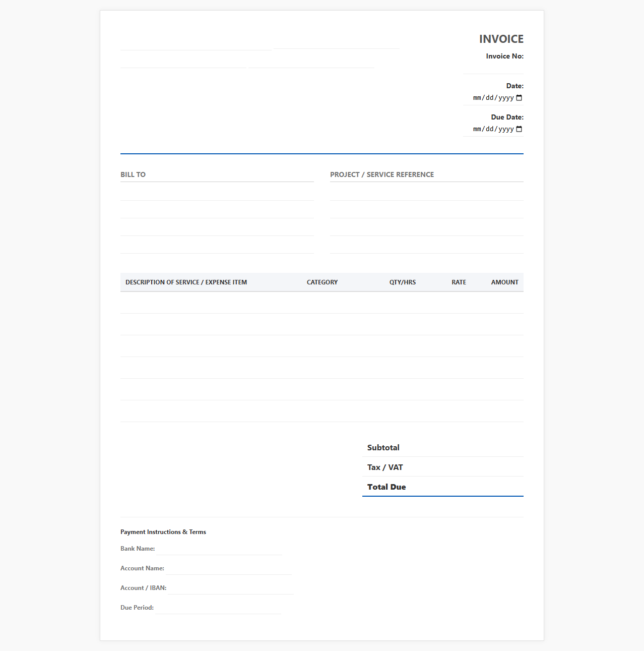Click the 'Bank Name:' label

coord(138,549)
